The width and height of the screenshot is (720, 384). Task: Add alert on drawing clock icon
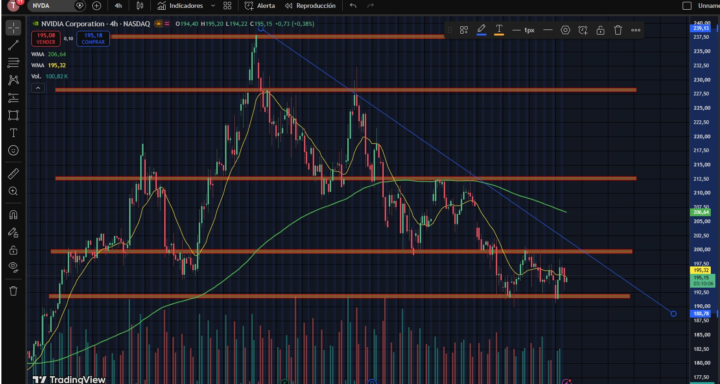point(583,30)
